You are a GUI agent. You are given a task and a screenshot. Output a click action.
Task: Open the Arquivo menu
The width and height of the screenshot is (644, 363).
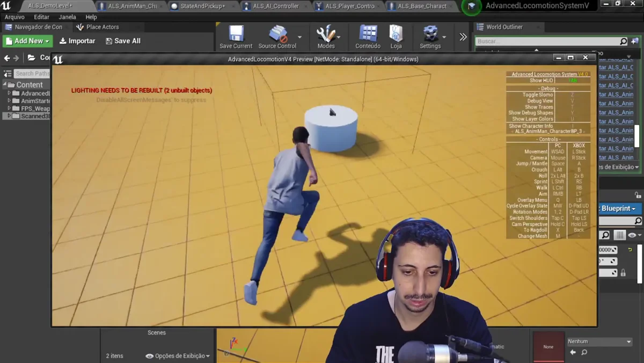coord(14,17)
